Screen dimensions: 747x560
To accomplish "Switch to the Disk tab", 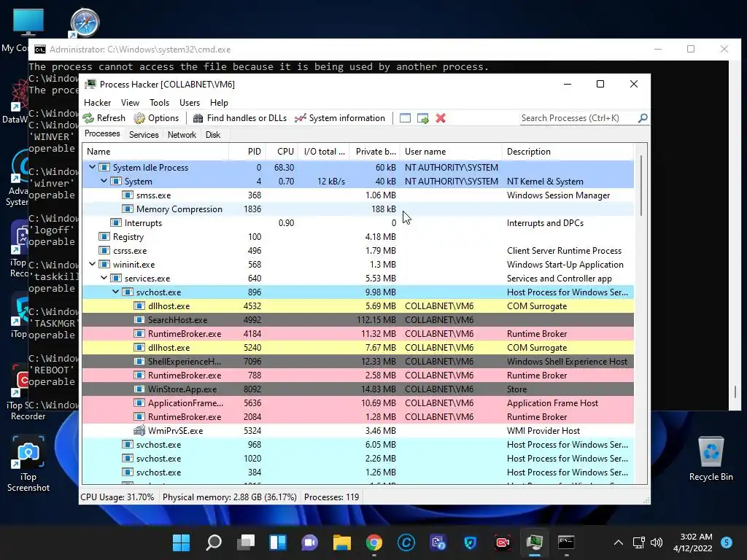I will [213, 135].
